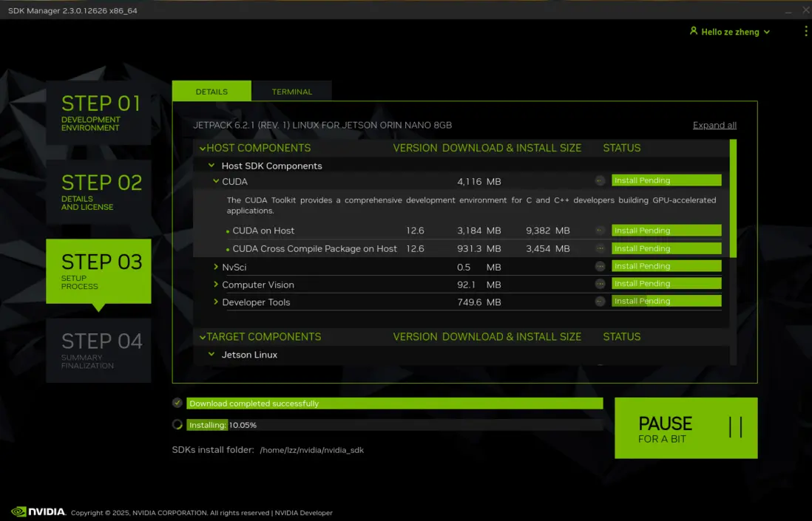
Task: Click the installing progress spinner icon
Action: pos(177,424)
